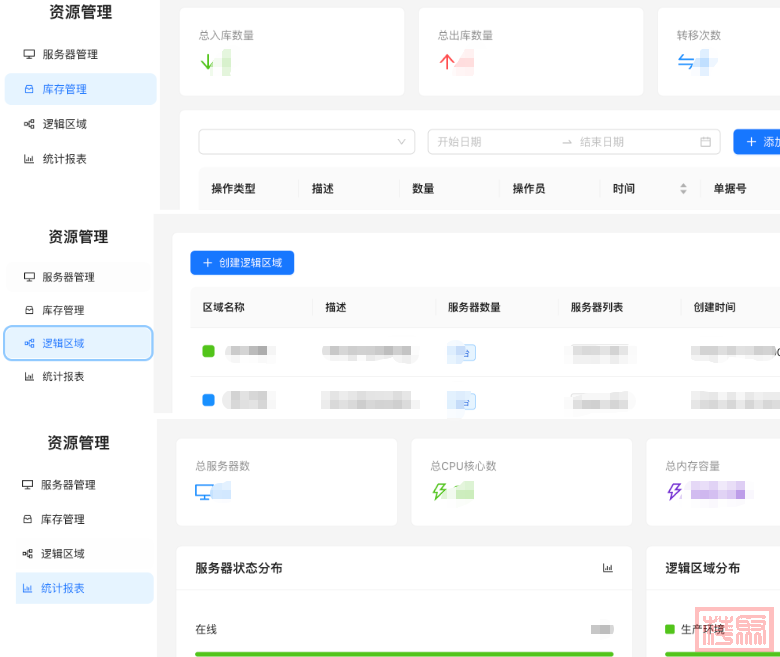This screenshot has height=657, width=780.
Task: Open the calendar icon in the date range field
Action: click(705, 142)
